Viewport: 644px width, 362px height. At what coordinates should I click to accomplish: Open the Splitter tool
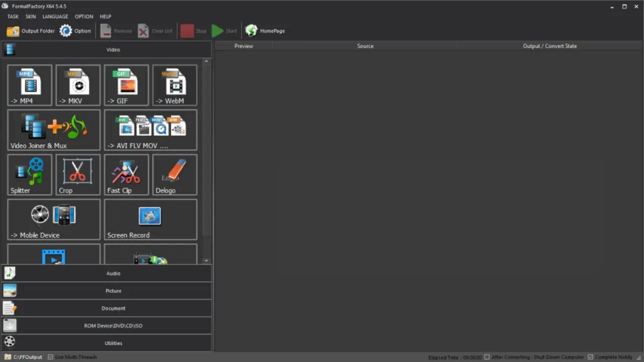30,174
